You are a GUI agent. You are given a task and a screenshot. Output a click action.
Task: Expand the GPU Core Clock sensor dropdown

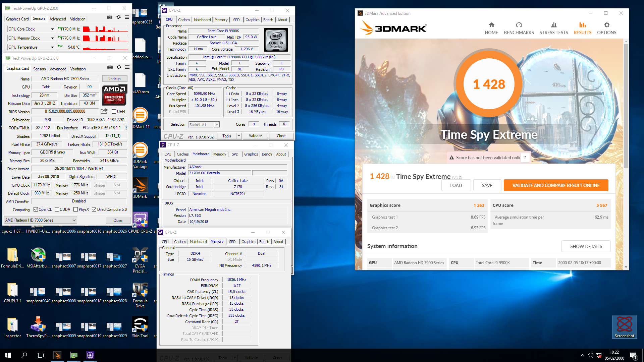tap(52, 29)
